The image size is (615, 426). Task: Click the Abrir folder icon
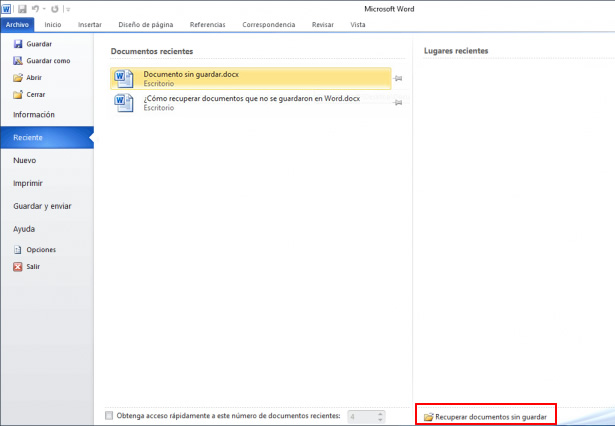18,78
